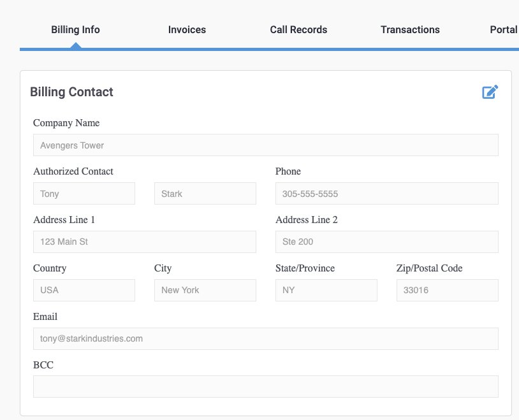Click the Authorized Contact label
This screenshot has height=420, width=519.
pos(73,171)
